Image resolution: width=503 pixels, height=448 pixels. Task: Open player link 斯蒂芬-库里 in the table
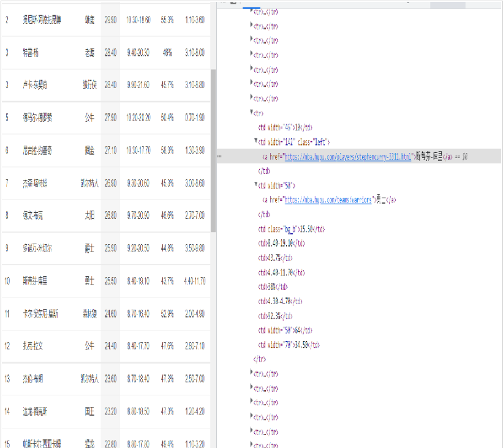click(35, 281)
